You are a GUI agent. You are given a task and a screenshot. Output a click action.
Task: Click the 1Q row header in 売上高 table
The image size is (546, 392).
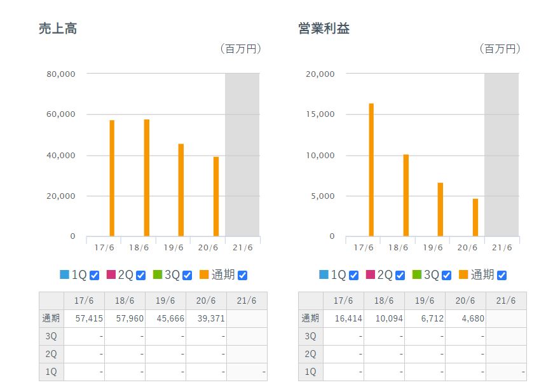click(51, 372)
